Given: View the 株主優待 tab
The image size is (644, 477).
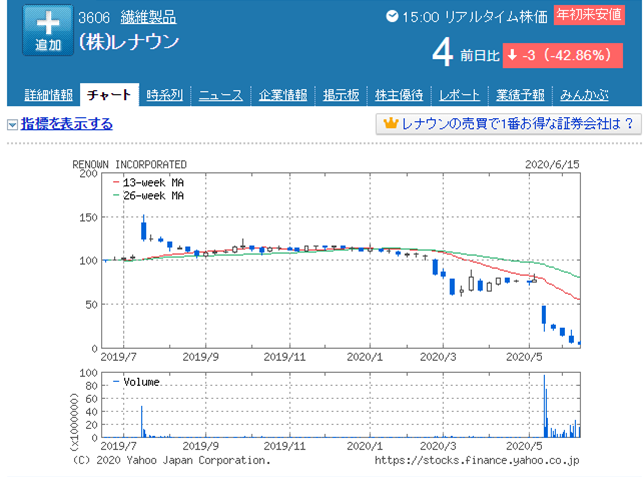Looking at the screenshot, I should click(399, 95).
